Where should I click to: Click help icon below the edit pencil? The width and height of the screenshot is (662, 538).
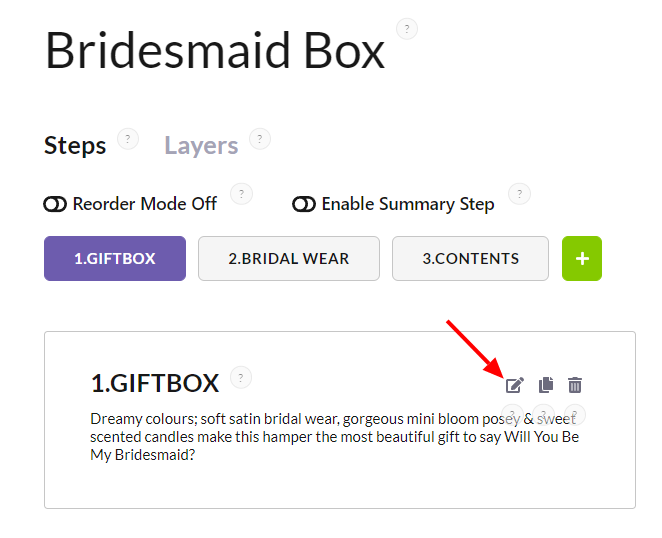(513, 414)
